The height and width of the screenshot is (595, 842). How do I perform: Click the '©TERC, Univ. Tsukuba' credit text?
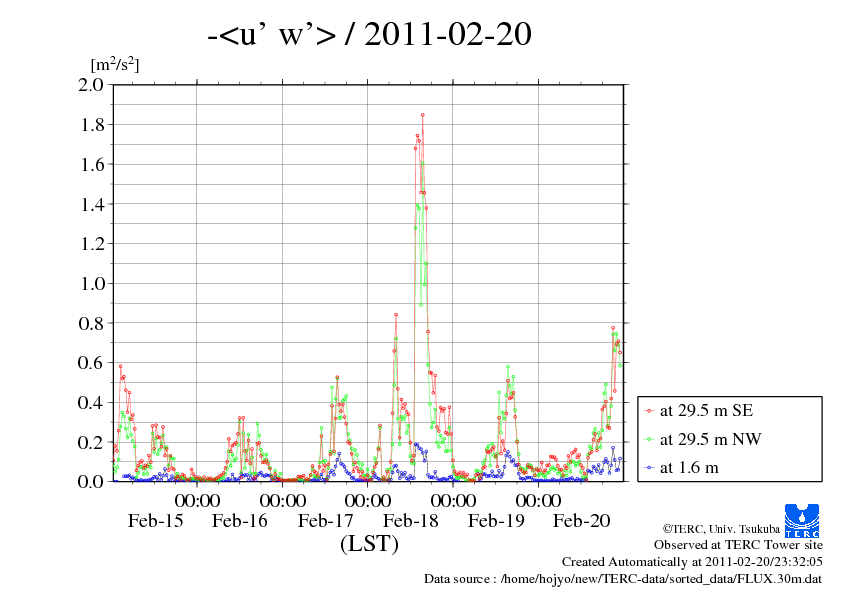[721, 529]
